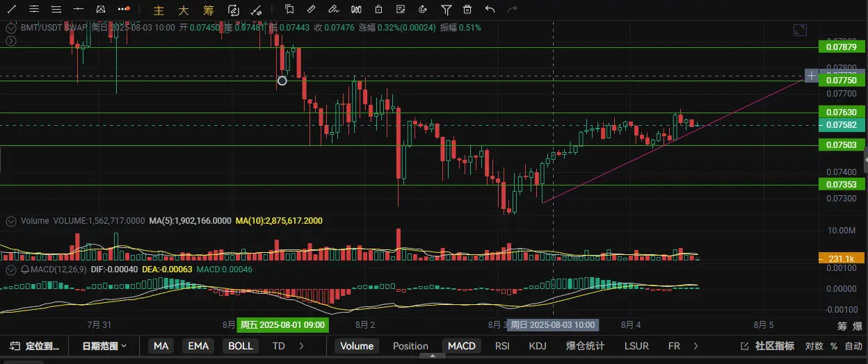Show more main indicators after TD

click(300, 346)
